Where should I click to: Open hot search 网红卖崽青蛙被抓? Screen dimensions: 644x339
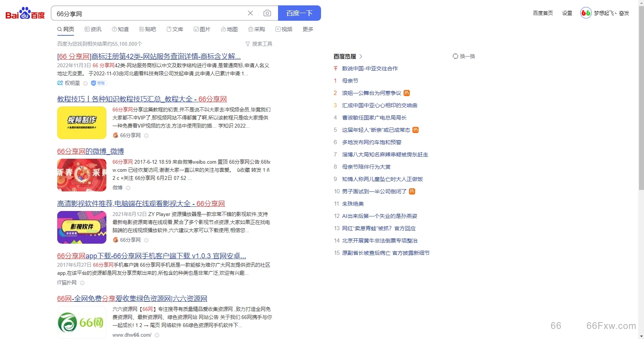[x=379, y=228]
